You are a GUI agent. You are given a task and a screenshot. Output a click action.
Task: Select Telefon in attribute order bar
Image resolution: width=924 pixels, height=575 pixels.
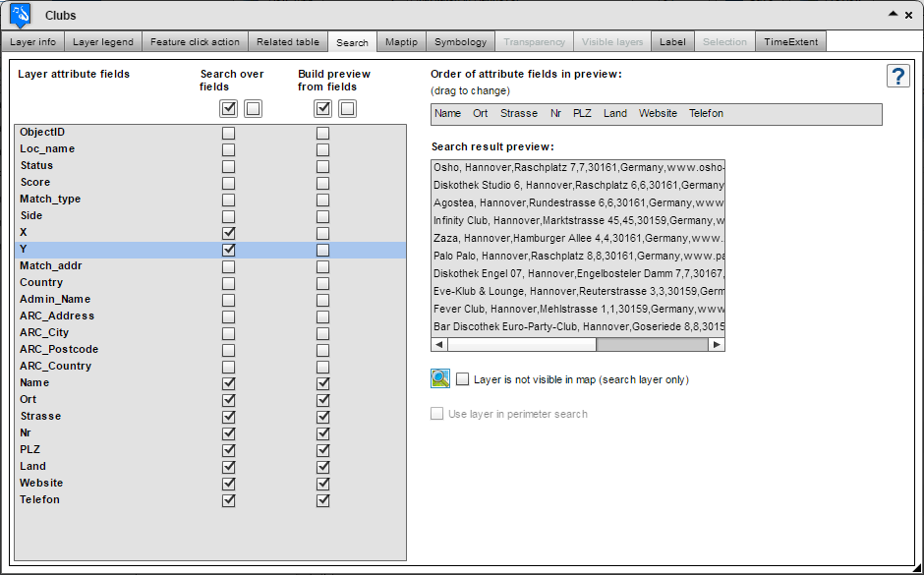706,113
